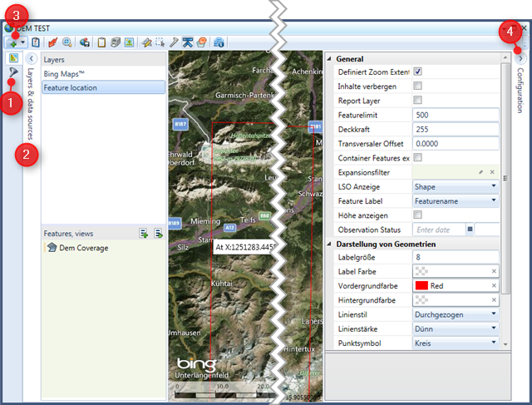The image size is (532, 405).
Task: Click the Featurelimit input field
Action: [x=456, y=115]
